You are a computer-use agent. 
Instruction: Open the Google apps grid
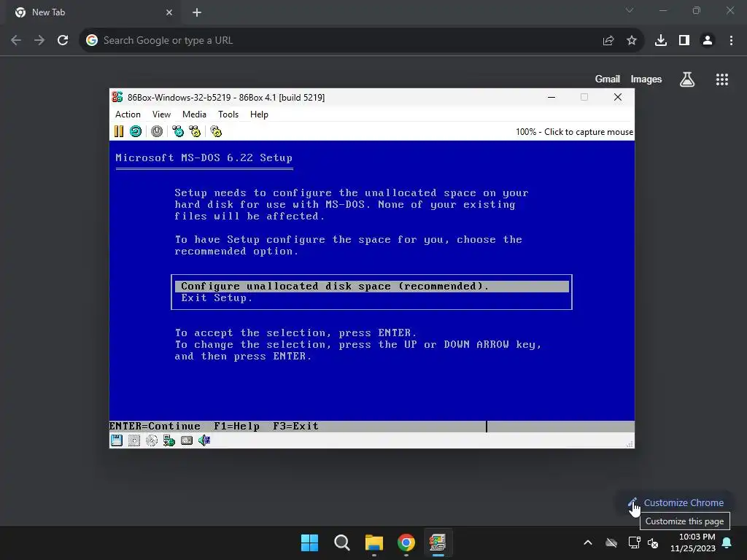(x=722, y=79)
